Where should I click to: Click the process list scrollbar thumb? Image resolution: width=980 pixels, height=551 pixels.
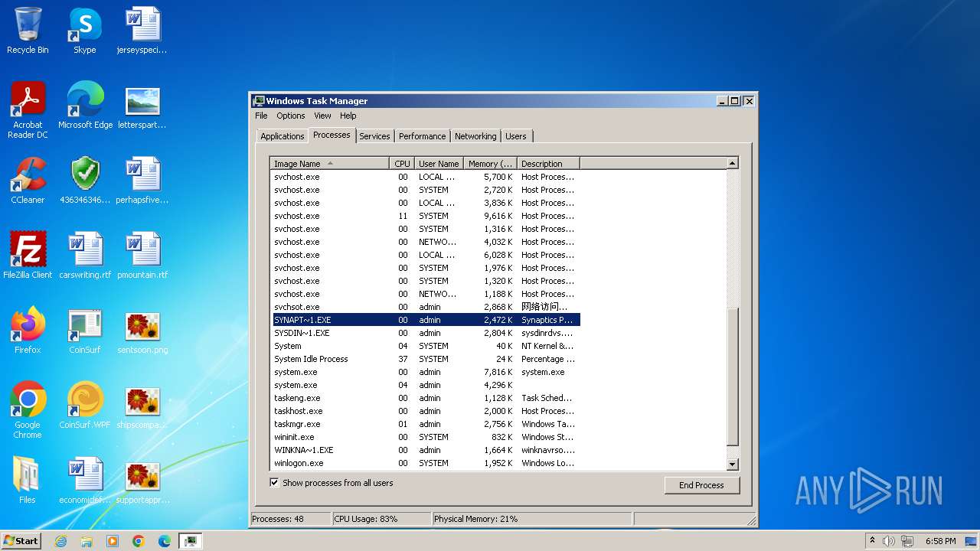click(x=732, y=375)
